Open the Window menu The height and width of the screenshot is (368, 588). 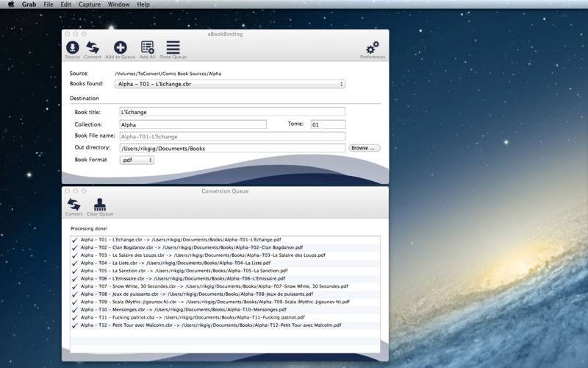[x=119, y=4]
